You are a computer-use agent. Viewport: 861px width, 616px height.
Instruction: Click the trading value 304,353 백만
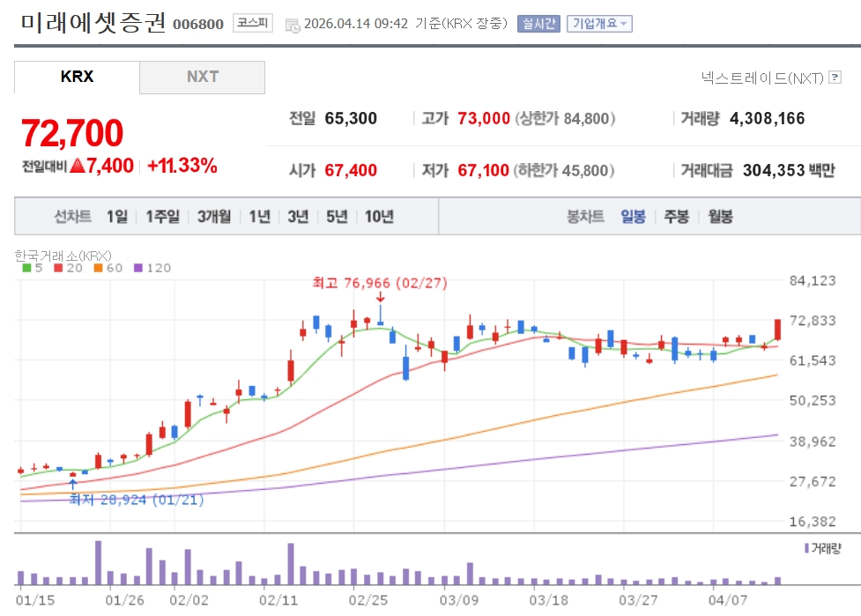789,170
